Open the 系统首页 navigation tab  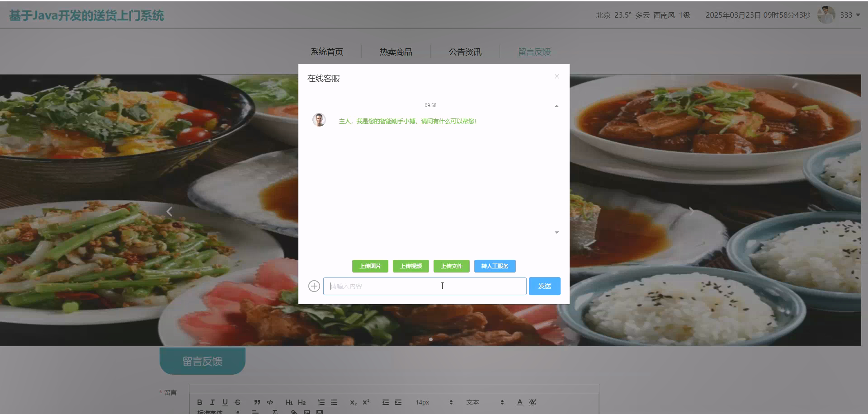click(327, 52)
